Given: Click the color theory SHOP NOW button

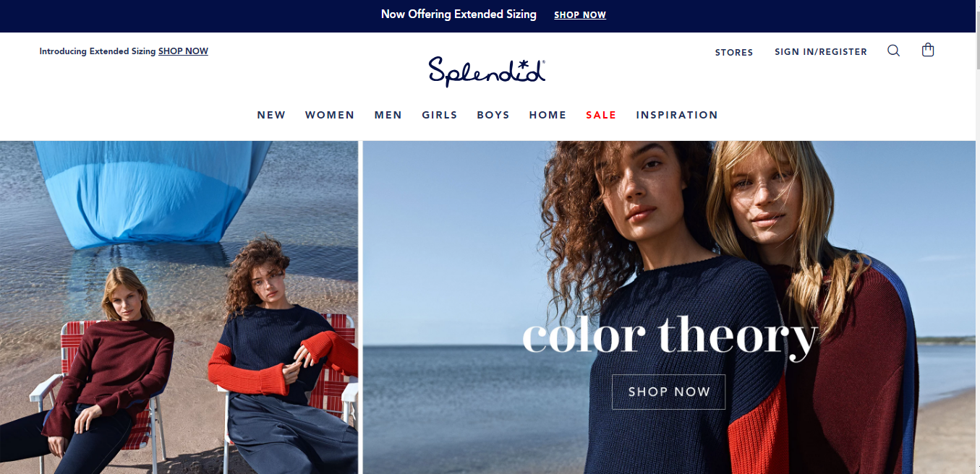Looking at the screenshot, I should click(x=669, y=392).
